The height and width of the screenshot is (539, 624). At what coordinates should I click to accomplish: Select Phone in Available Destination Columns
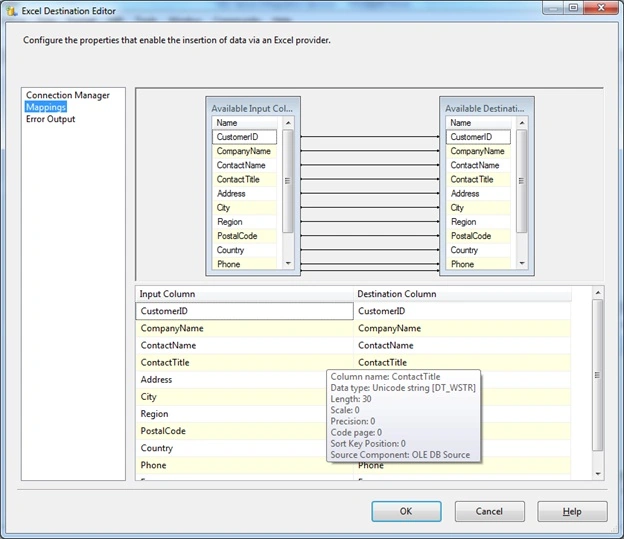click(x=478, y=264)
